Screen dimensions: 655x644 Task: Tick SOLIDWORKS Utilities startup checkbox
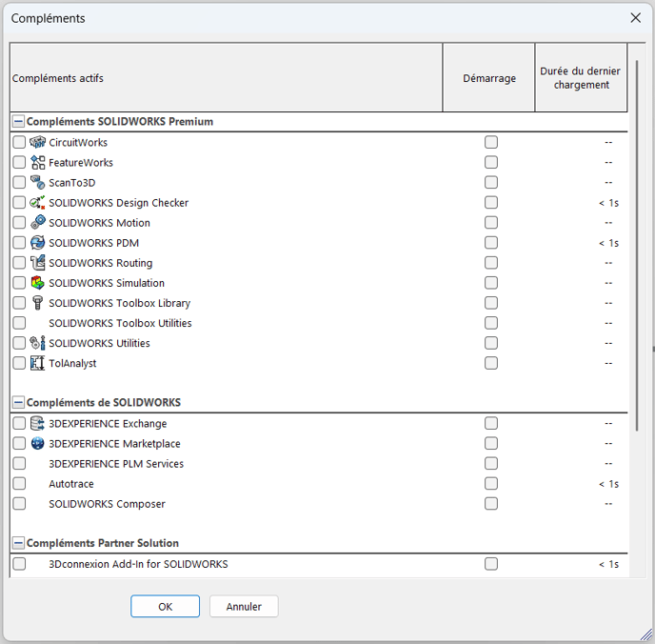click(x=491, y=343)
